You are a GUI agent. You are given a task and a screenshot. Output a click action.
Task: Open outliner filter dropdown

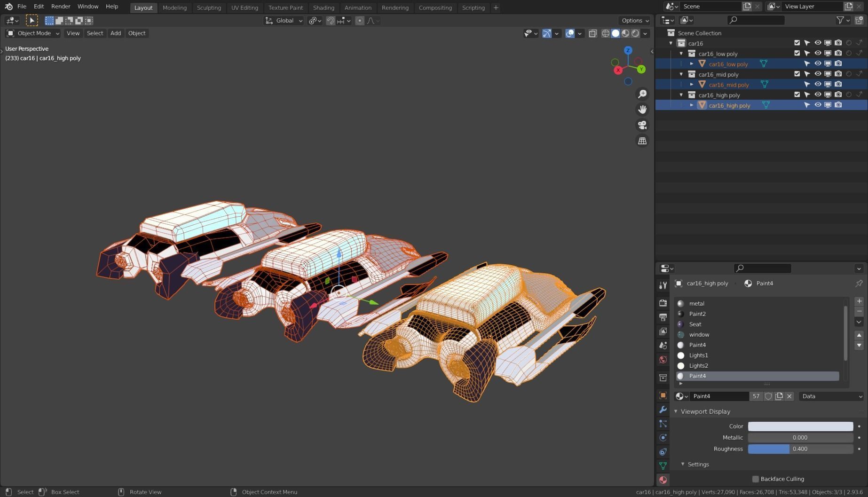point(843,20)
